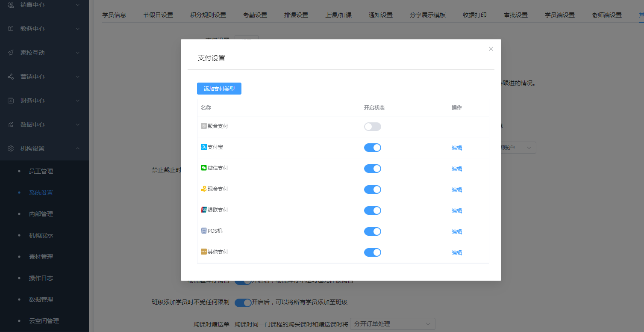Click the 添加支付类型 button
This screenshot has height=332, width=644.
click(219, 89)
